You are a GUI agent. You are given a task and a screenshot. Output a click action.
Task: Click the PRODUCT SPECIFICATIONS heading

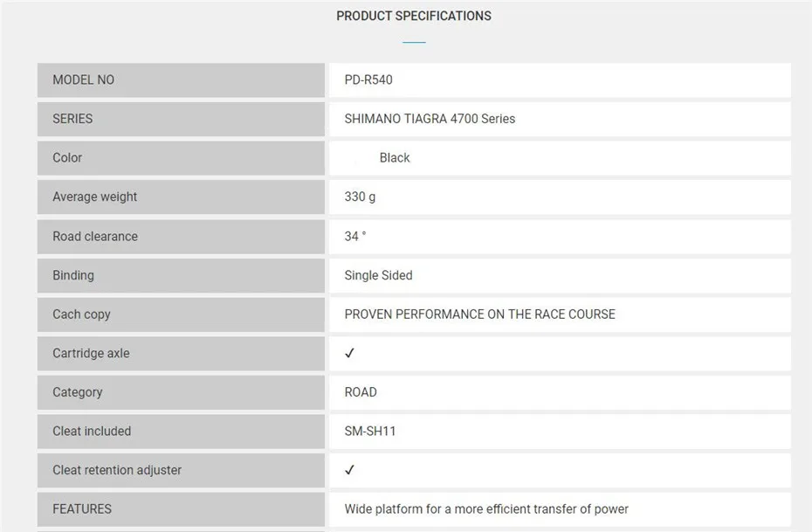(x=414, y=16)
